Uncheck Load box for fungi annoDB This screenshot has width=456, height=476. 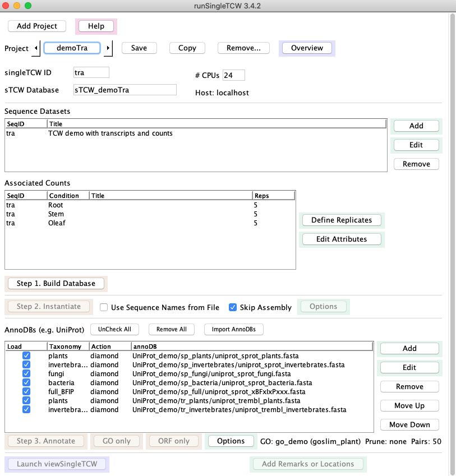point(26,374)
